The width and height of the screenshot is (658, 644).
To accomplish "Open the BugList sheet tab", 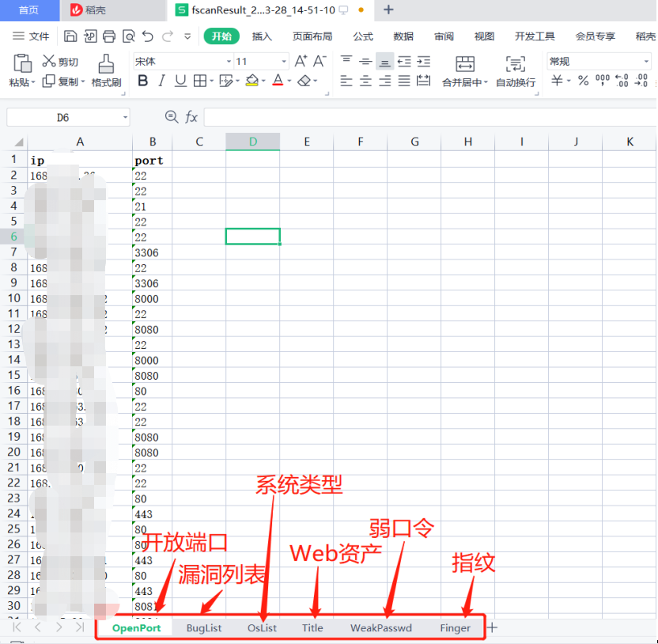I will click(x=204, y=628).
